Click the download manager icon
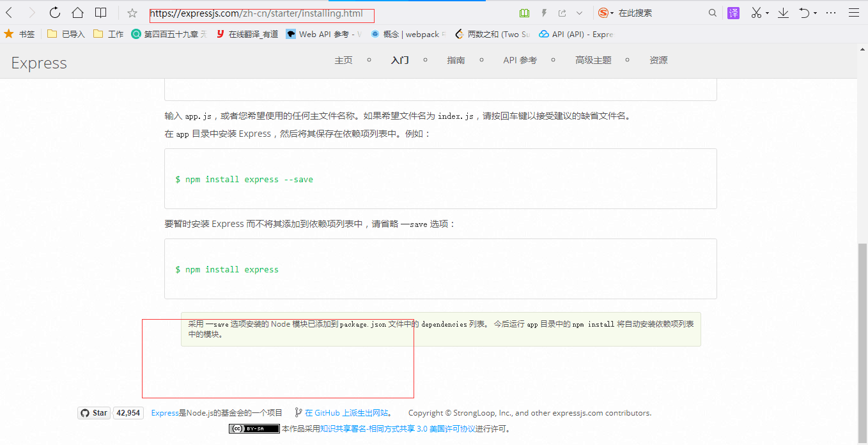868x445 pixels. [x=782, y=13]
